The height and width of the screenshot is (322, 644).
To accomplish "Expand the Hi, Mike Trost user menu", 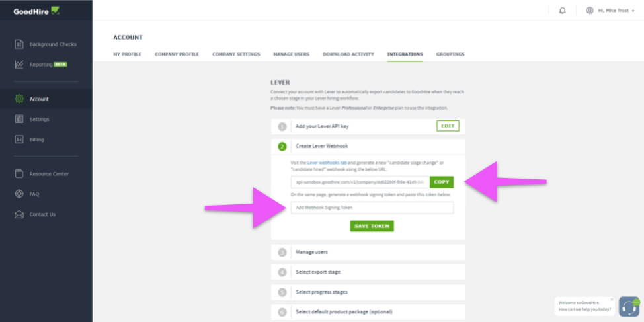I will (616, 11).
